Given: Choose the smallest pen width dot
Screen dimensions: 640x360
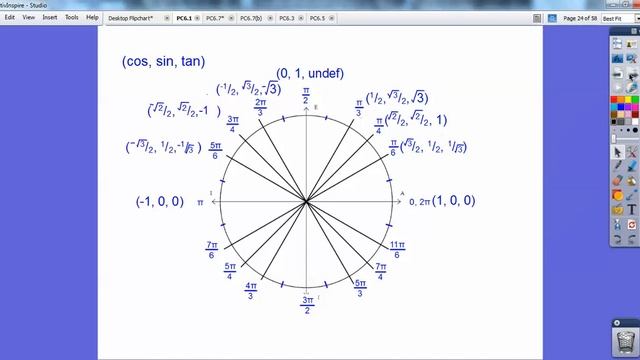Looking at the screenshot, I should point(614,130).
